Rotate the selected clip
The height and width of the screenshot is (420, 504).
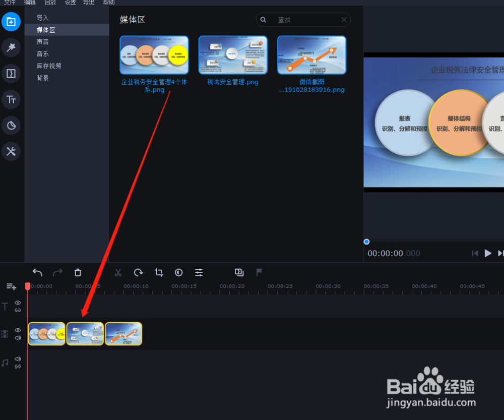coord(139,272)
